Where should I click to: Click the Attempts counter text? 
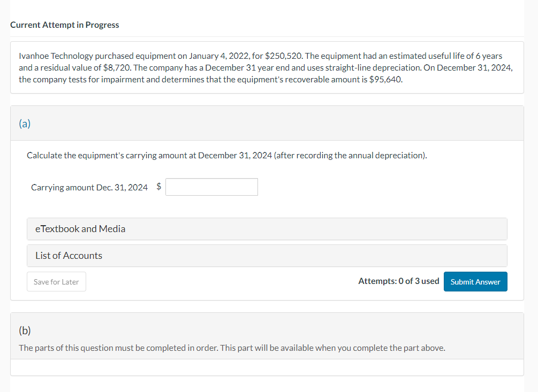pos(399,281)
